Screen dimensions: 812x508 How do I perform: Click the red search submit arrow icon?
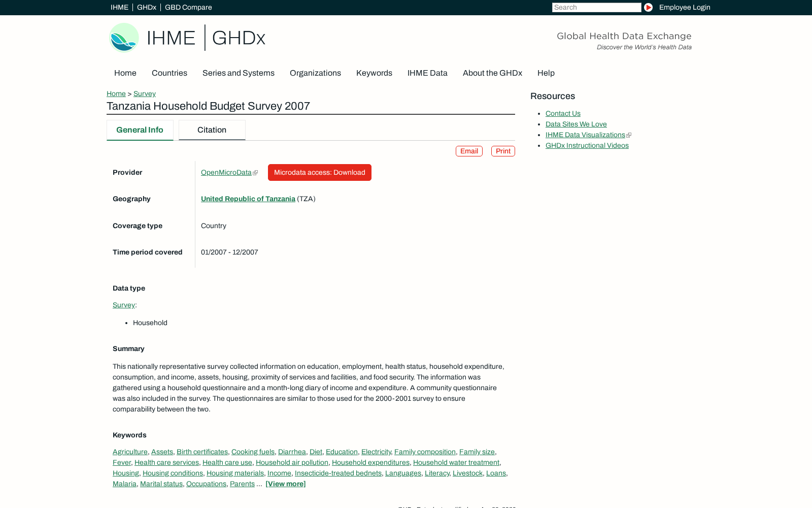pos(648,7)
